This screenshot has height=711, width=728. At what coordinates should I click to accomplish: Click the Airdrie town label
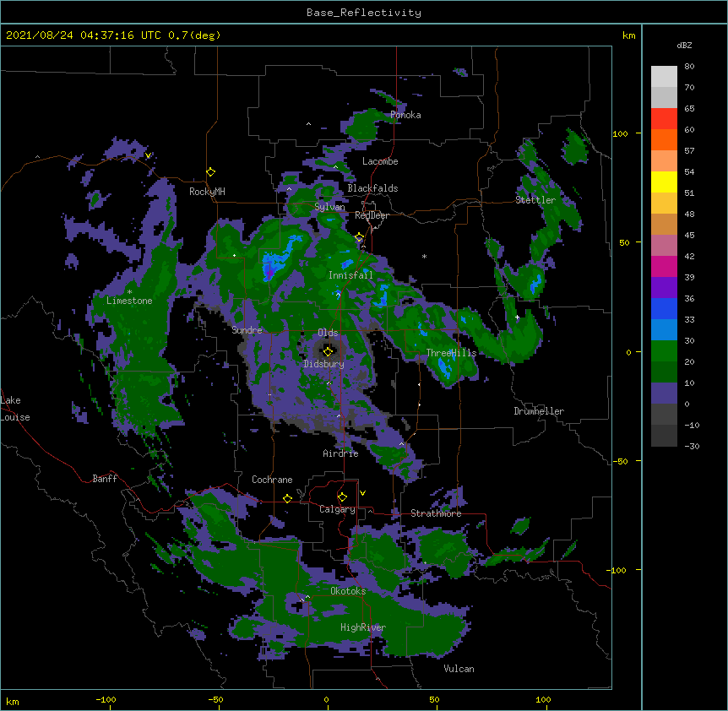(340, 453)
